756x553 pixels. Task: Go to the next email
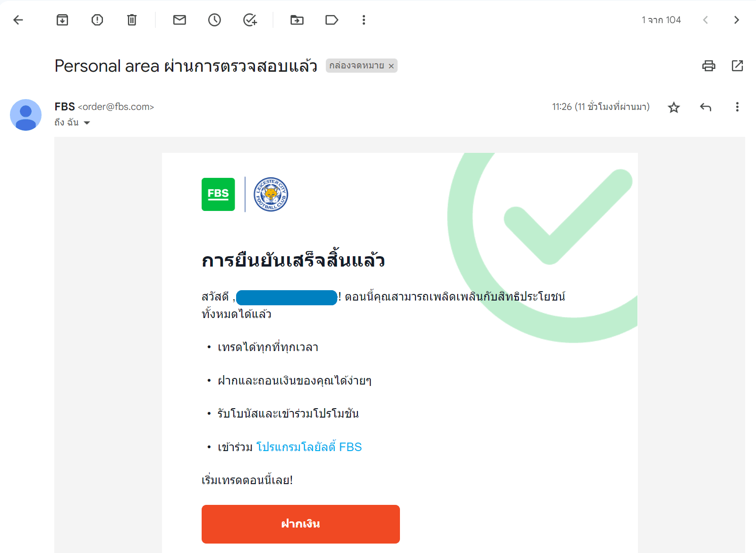pyautogui.click(x=736, y=20)
